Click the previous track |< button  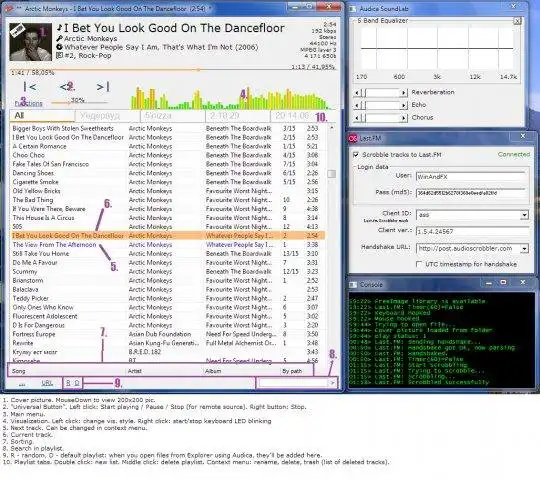[x=30, y=87]
